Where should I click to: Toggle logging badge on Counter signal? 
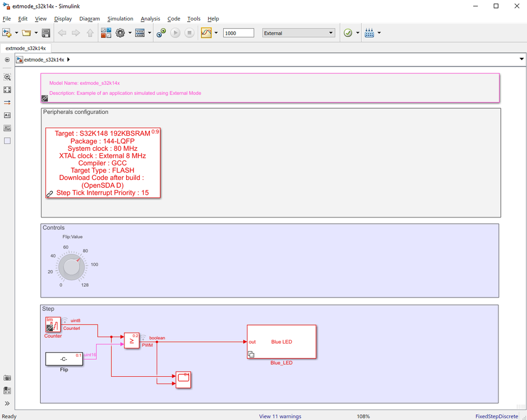click(x=64, y=320)
